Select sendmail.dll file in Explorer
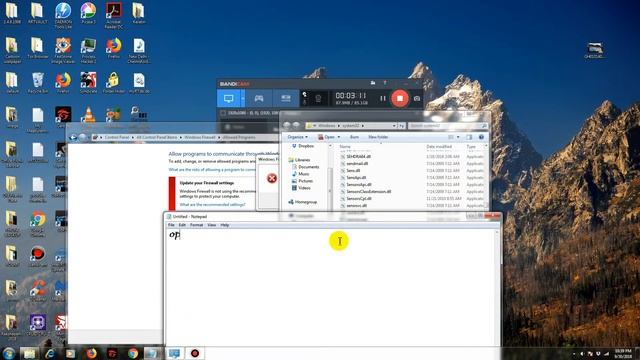The image size is (640, 360). point(354,163)
